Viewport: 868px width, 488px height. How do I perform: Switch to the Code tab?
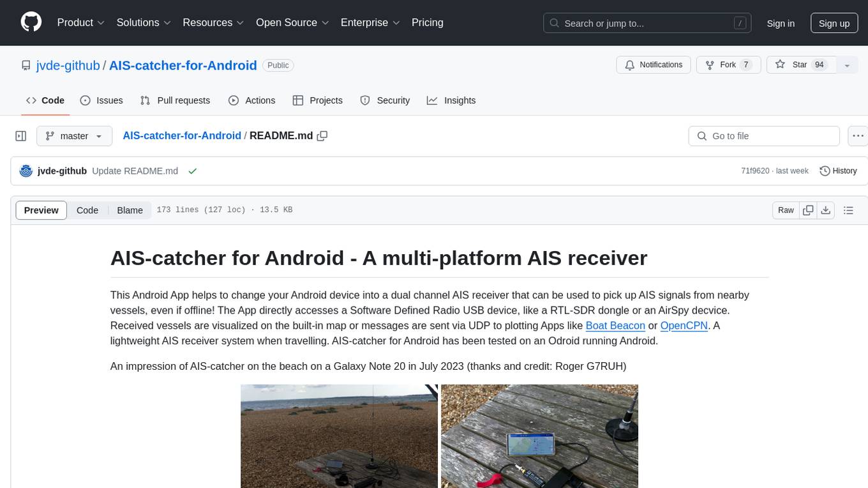coord(45,100)
